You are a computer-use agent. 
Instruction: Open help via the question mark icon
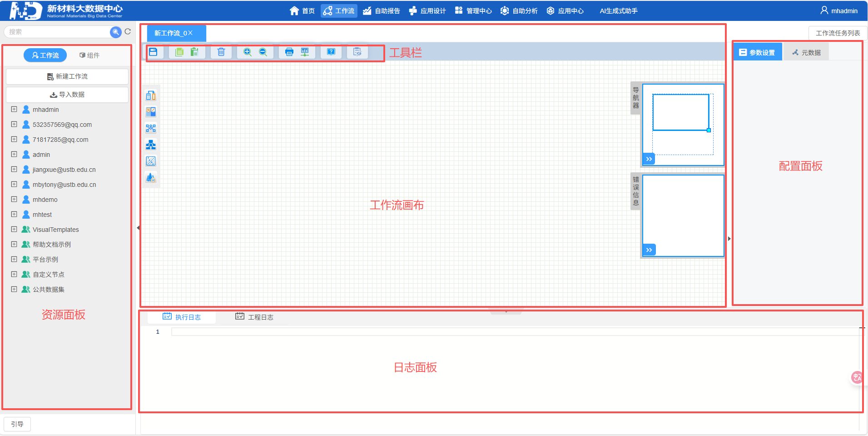[331, 52]
